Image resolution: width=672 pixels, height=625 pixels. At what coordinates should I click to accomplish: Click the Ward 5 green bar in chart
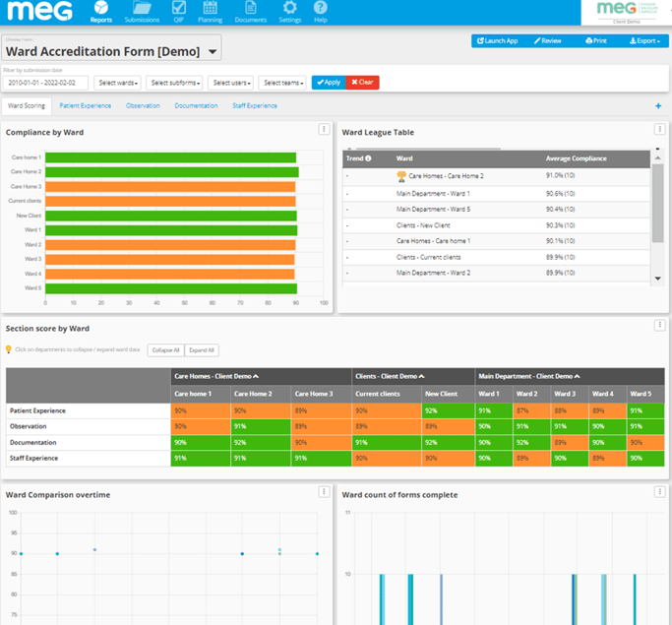click(171, 288)
